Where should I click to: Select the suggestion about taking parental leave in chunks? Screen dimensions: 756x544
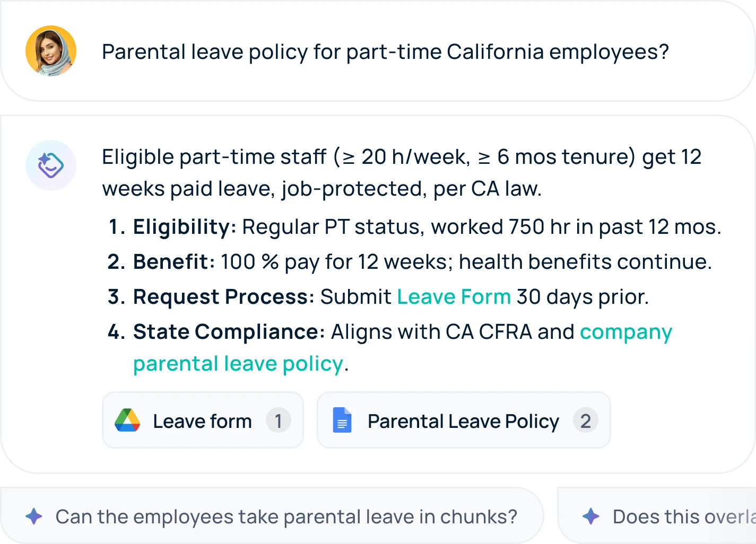coord(271,515)
